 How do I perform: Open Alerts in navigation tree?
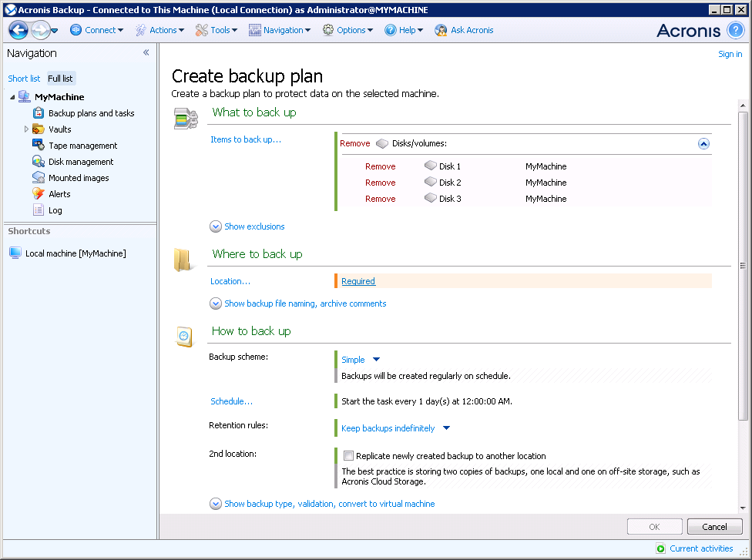[59, 194]
